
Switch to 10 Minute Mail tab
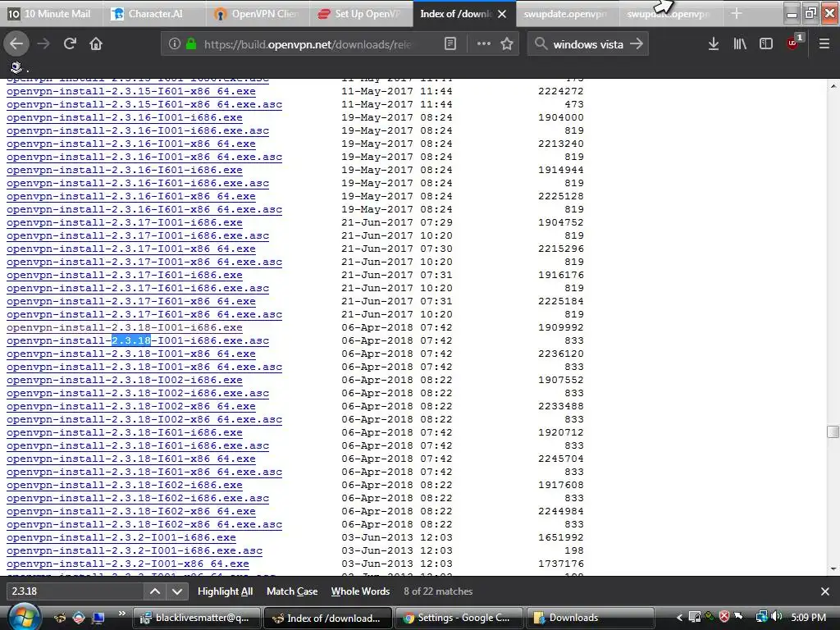[x=52, y=14]
